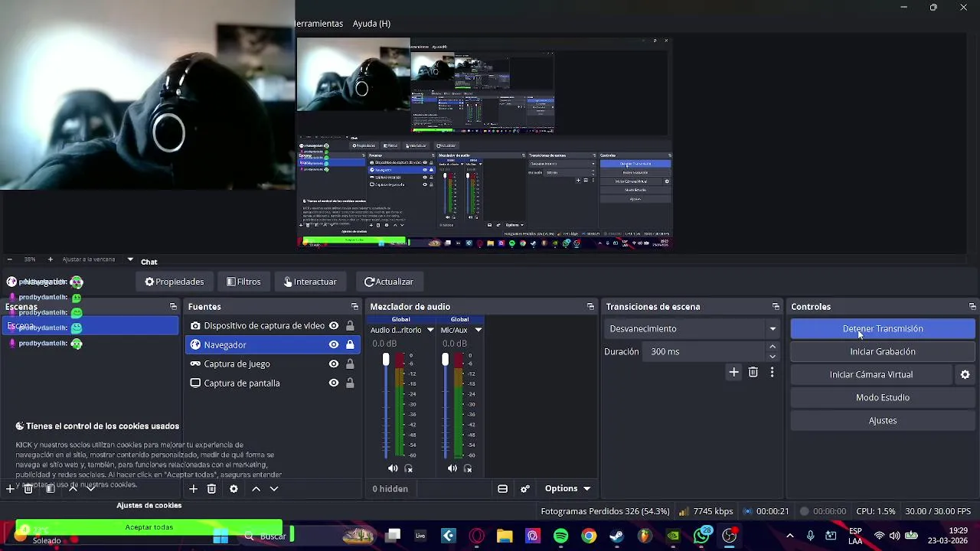980x551 pixels.
Task: Mute the Mic/Aux channel
Action: click(452, 468)
